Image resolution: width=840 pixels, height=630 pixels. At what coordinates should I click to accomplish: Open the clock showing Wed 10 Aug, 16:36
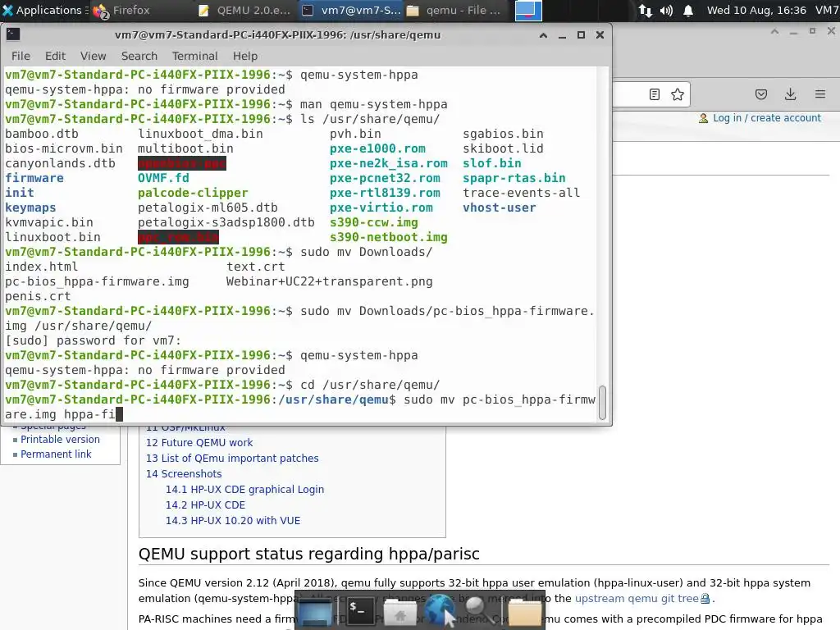[756, 10]
